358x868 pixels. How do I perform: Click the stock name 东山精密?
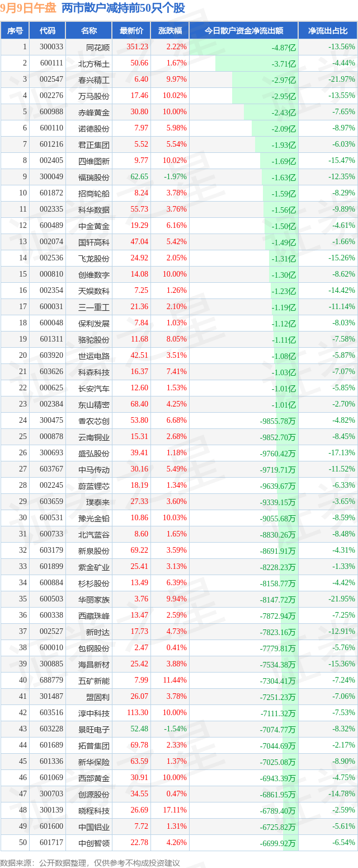click(94, 404)
